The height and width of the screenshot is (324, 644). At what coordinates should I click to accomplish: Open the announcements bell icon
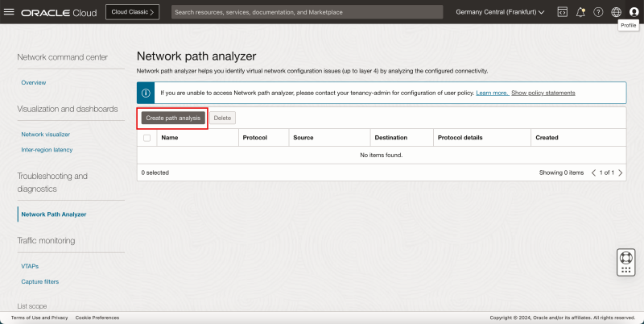(580, 12)
